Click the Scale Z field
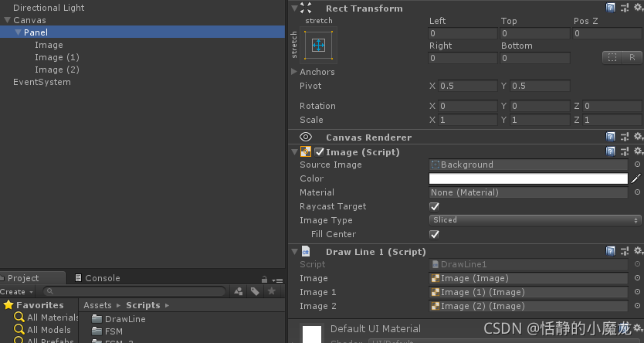Viewport: 644px width, 343px height. click(x=612, y=120)
